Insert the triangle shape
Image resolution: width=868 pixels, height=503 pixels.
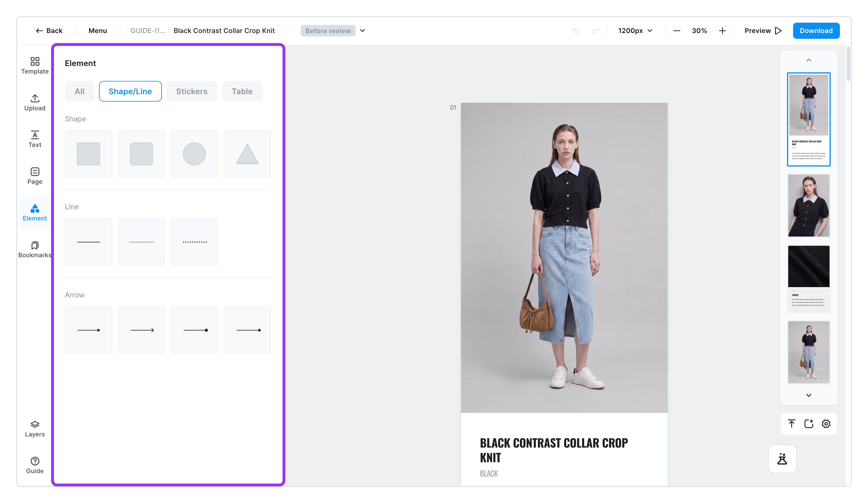click(x=247, y=154)
